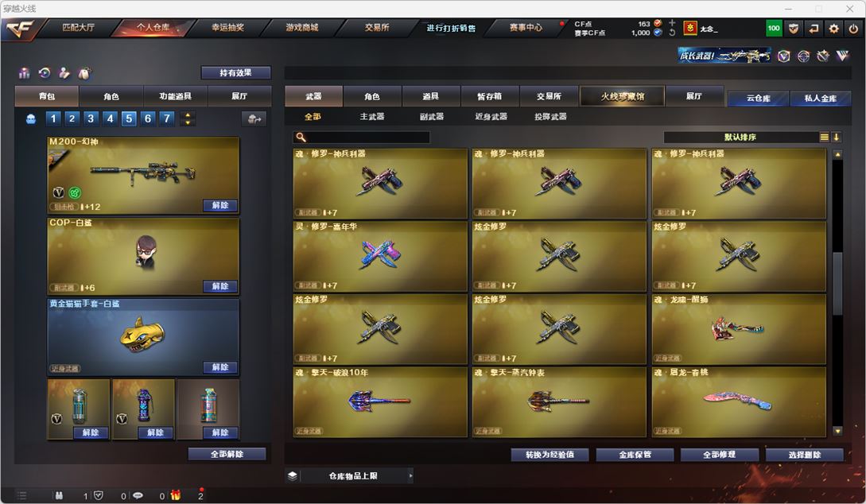The width and height of the screenshot is (866, 504).
Task: Click the 转换为经验值 button
Action: pyautogui.click(x=550, y=455)
